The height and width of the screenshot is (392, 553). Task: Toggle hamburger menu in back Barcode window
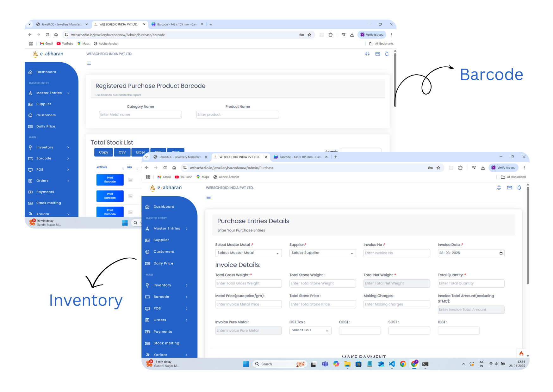89,63
